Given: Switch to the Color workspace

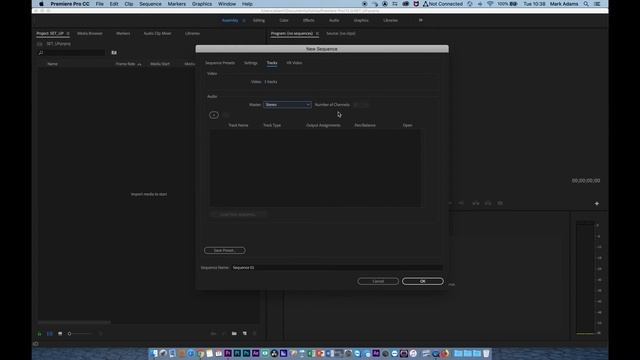Looking at the screenshot, I should 284,20.
